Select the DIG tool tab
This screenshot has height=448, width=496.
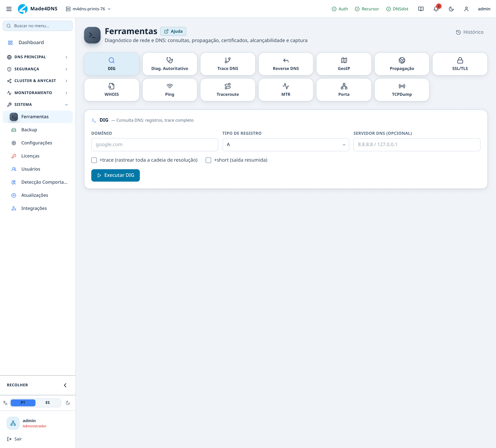(112, 64)
